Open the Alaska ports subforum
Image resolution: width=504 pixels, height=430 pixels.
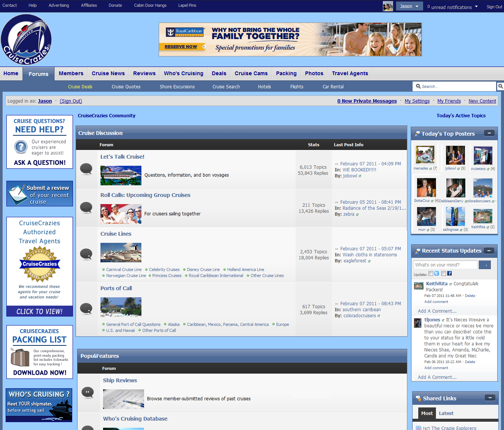tap(174, 324)
